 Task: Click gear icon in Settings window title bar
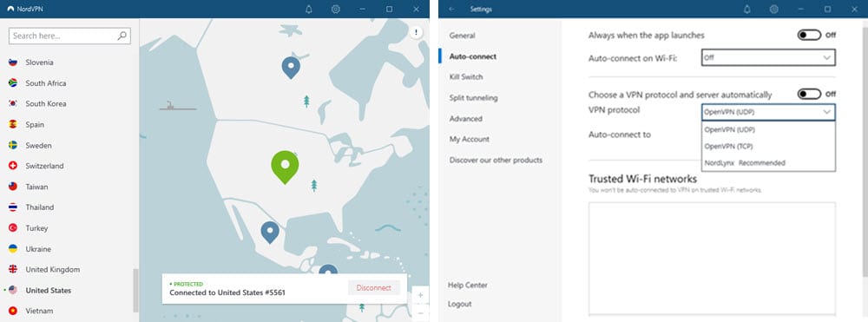pos(774,10)
